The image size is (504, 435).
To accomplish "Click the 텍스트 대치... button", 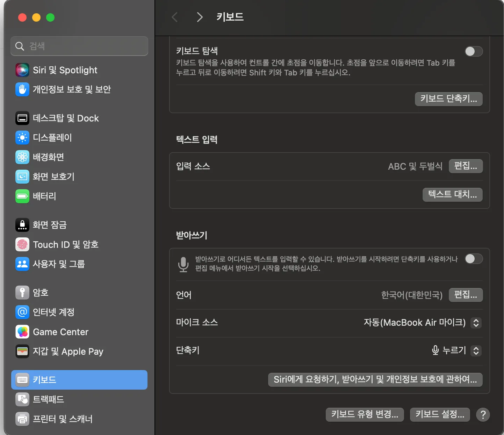I will (x=453, y=194).
